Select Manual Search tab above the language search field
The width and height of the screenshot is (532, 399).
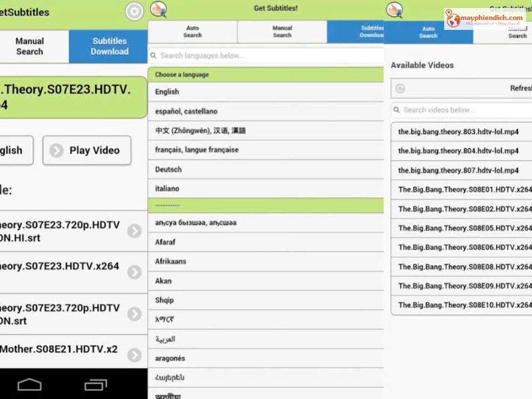click(282, 32)
